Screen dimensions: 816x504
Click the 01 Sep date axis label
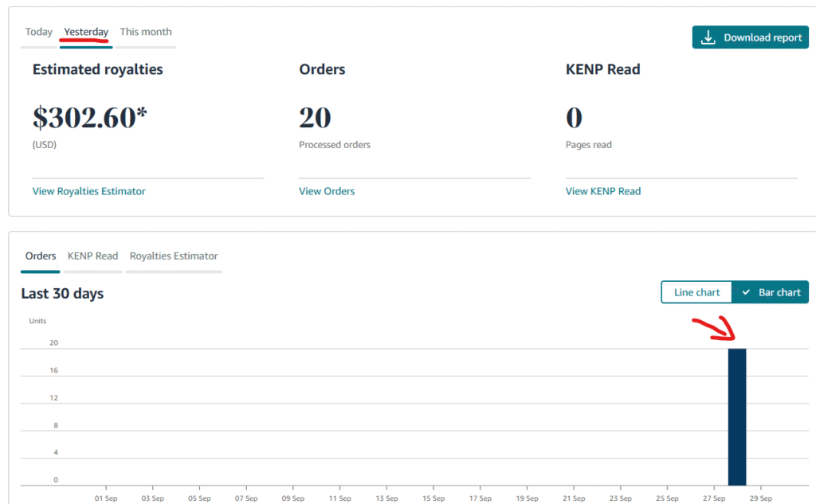tap(106, 498)
